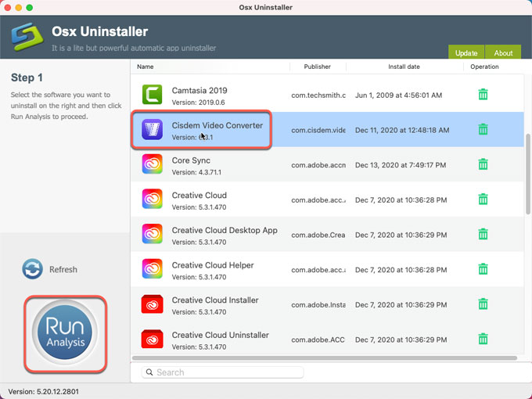Click trash icon for Creative Cloud Installer

(483, 304)
